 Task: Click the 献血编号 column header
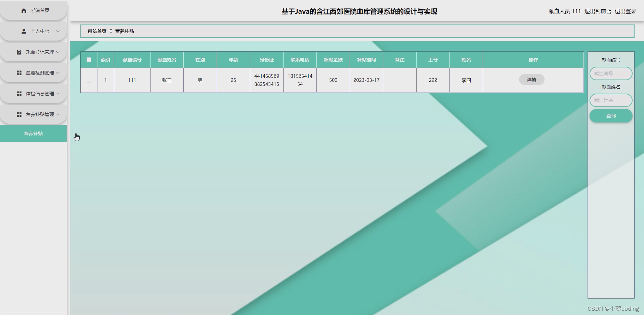(x=132, y=60)
